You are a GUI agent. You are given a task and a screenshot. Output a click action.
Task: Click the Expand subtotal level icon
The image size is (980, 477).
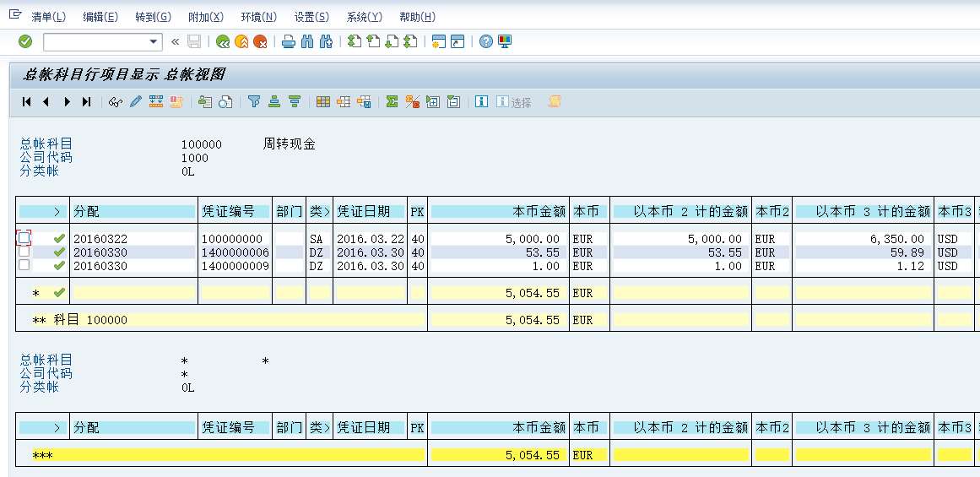tap(433, 102)
